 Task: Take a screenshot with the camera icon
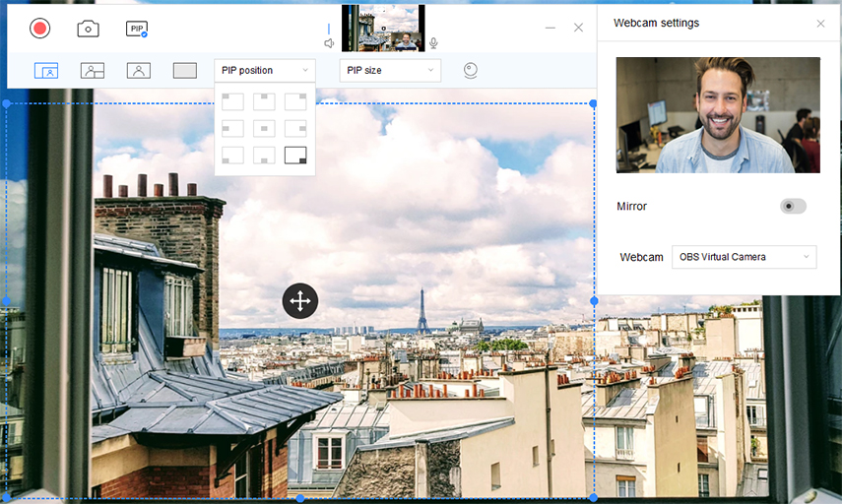click(x=88, y=29)
